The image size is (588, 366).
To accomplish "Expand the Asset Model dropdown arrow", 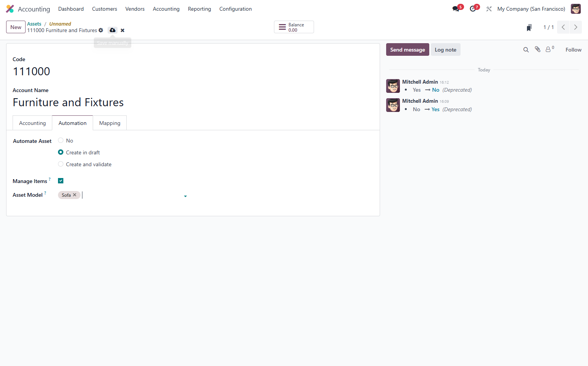I will (185, 196).
